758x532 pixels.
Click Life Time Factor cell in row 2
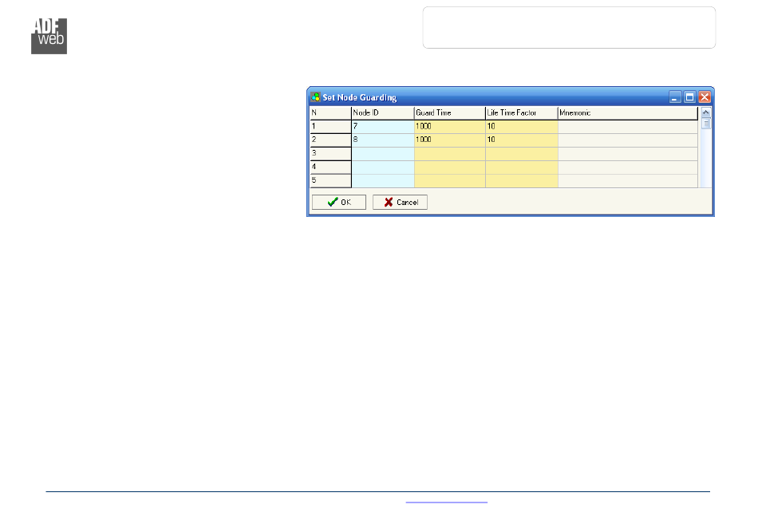point(522,140)
